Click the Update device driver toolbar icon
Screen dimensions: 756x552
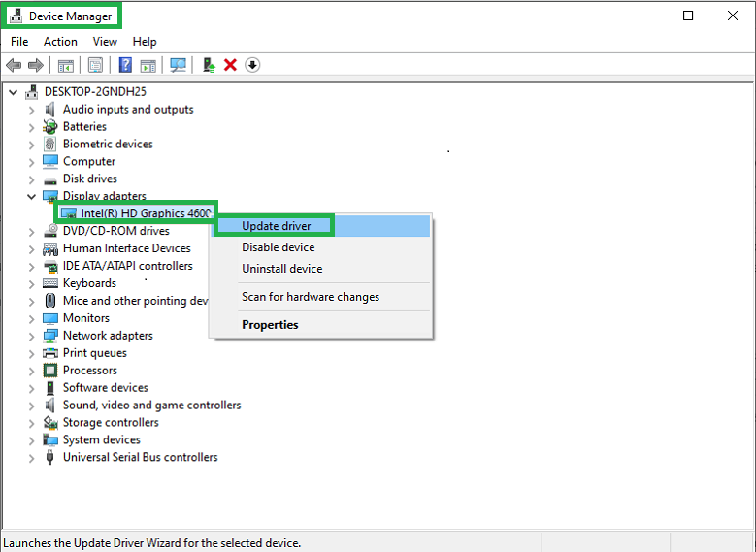coord(209,65)
